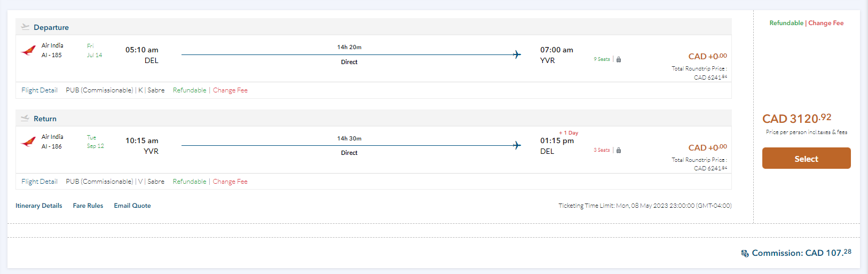Click the Departure plane takeoff icon

coord(25,27)
